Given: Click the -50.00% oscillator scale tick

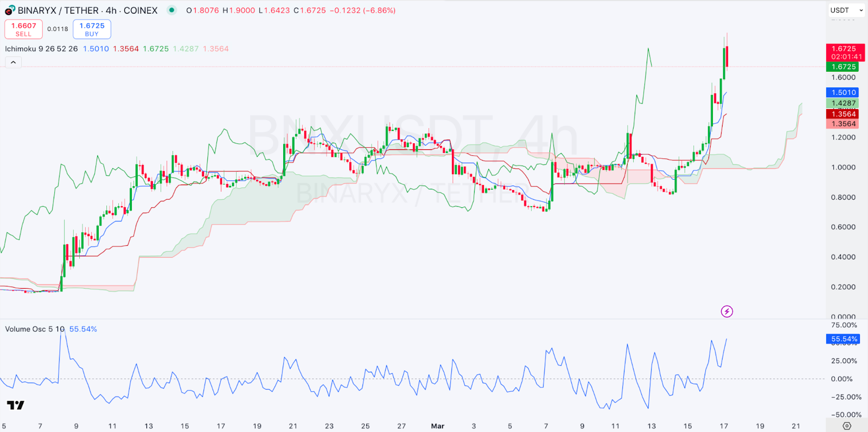Looking at the screenshot, I should point(846,415).
